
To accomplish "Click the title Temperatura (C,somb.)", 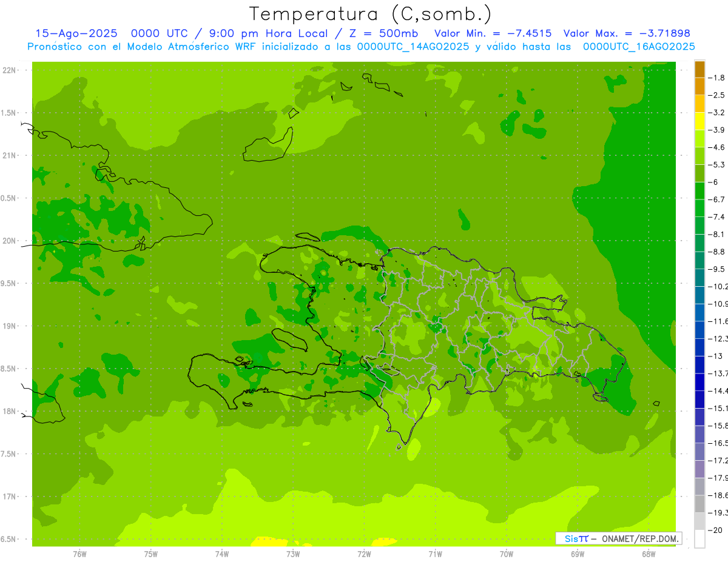I will click(369, 14).
